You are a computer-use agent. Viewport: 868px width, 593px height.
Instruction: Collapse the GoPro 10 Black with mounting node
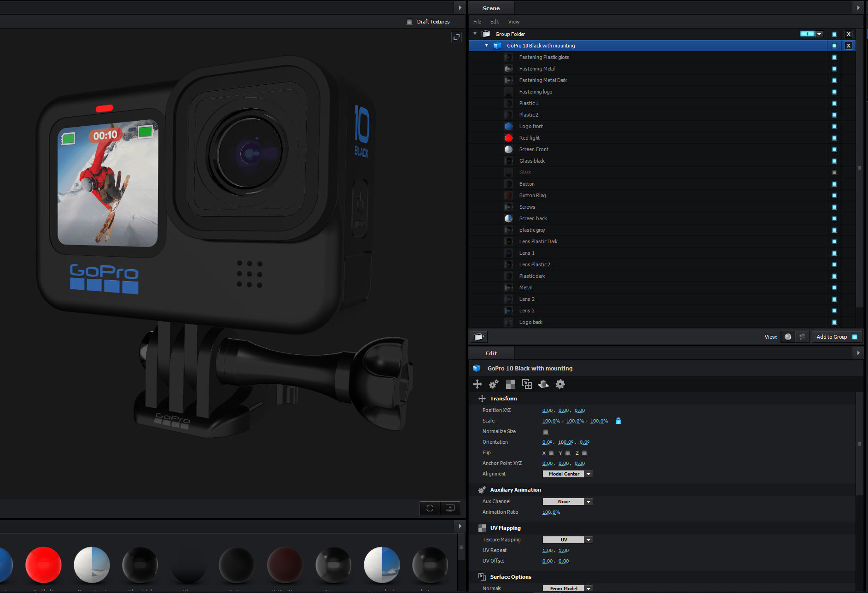tap(486, 45)
